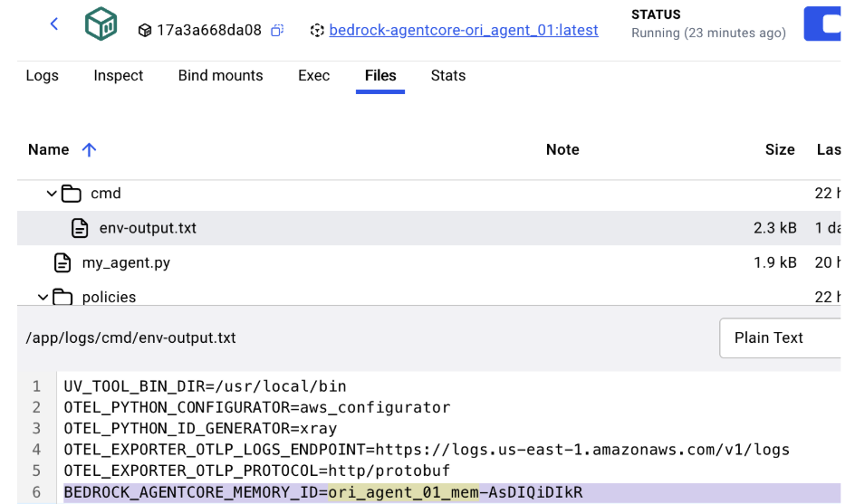The height and width of the screenshot is (504, 855).
Task: Click the image icon beside bedrock-agentcore link
Action: (x=317, y=31)
